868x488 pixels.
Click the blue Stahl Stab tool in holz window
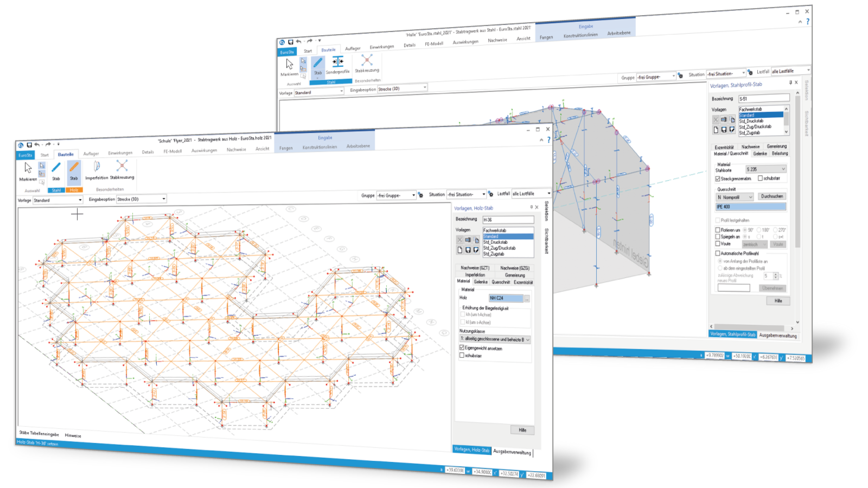click(56, 171)
